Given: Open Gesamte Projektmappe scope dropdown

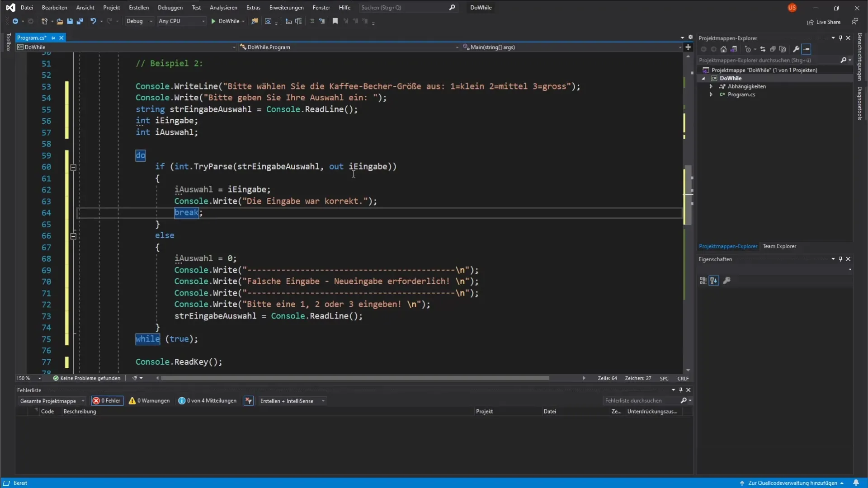Looking at the screenshot, I should pyautogui.click(x=52, y=401).
